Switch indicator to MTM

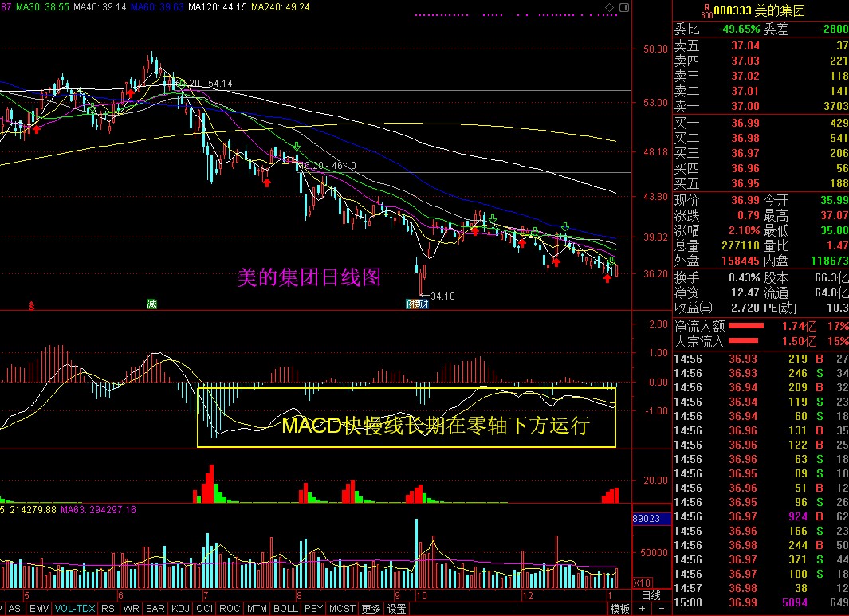pos(257,609)
